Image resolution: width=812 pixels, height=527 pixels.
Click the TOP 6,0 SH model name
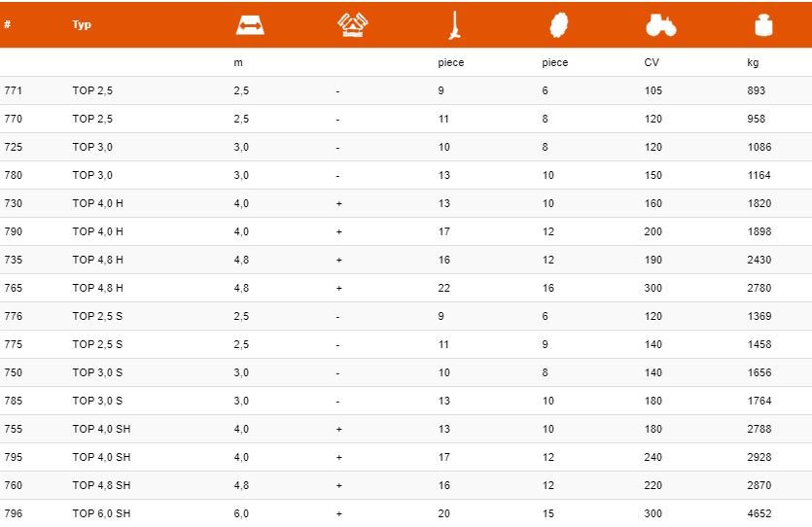pyautogui.click(x=101, y=513)
